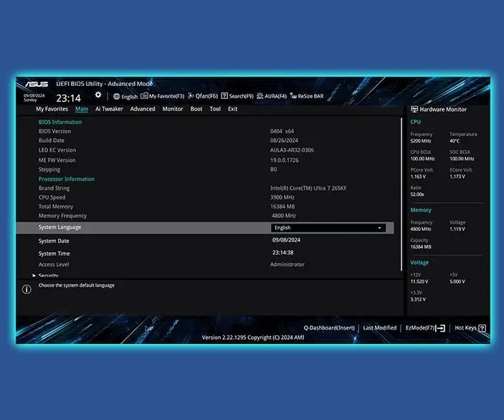Click ME FW Version value 19.0.0.1726
This screenshot has width=504, height=420.
click(285, 160)
